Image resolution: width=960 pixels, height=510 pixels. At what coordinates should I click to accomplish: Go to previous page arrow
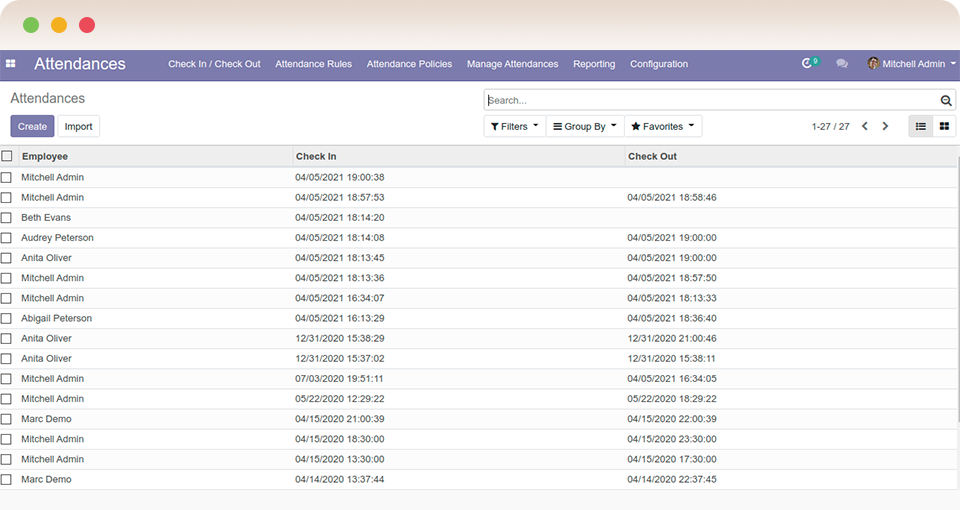click(x=864, y=126)
